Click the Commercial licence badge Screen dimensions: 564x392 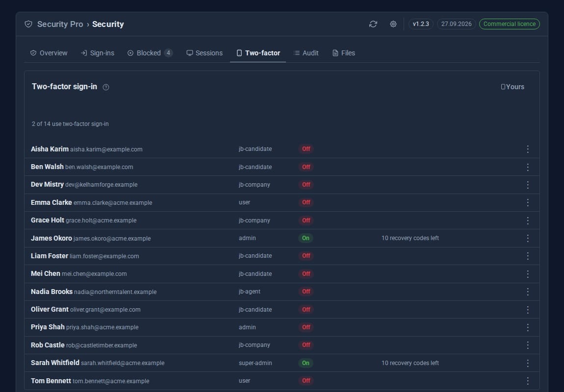tap(510, 24)
